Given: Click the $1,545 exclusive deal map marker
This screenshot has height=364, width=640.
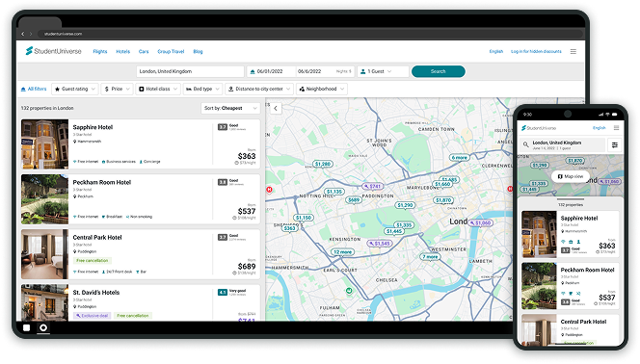Looking at the screenshot, I should [380, 244].
